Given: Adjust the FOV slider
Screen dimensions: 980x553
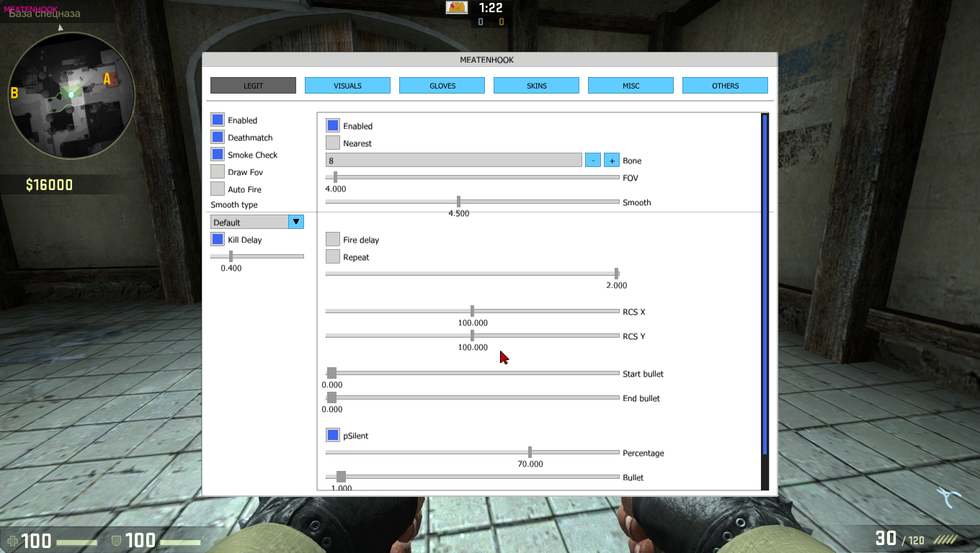Looking at the screenshot, I should [473, 177].
